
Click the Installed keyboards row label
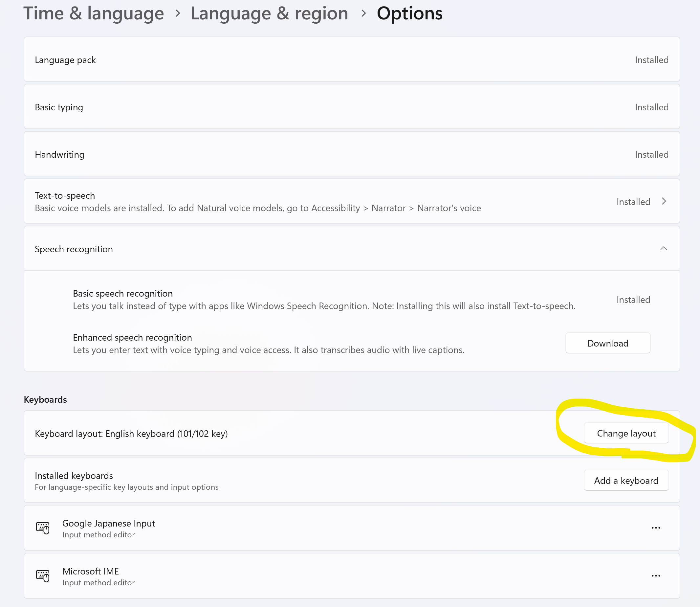tap(74, 476)
